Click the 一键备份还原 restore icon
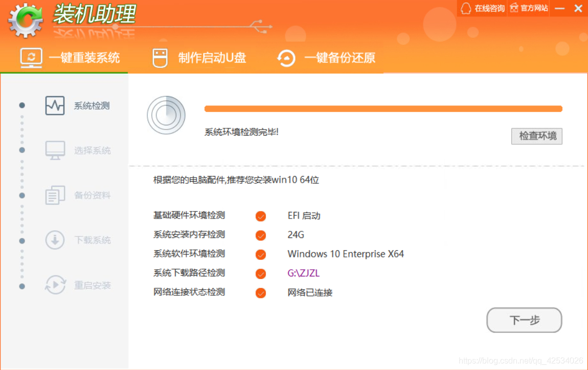This screenshot has height=370, width=588. 286,58
